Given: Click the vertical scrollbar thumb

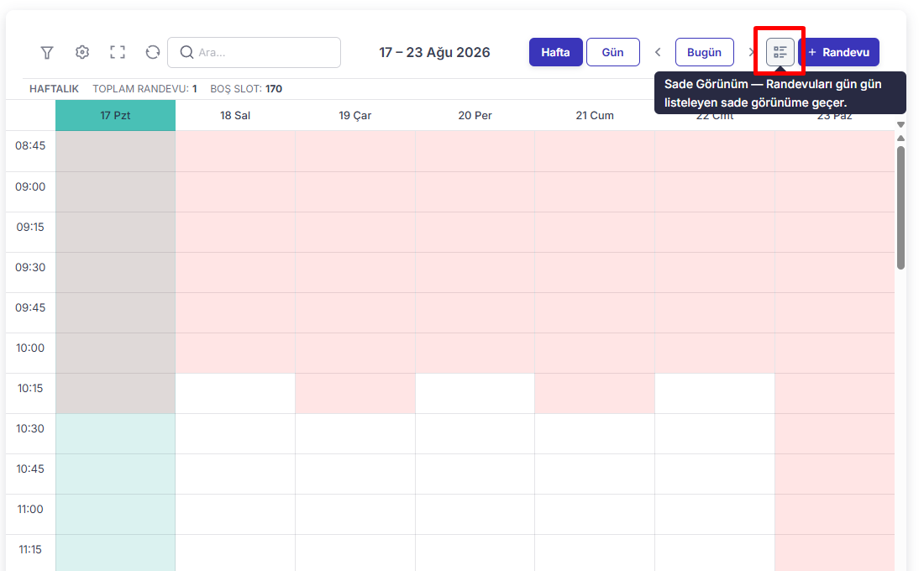Looking at the screenshot, I should point(900,208).
